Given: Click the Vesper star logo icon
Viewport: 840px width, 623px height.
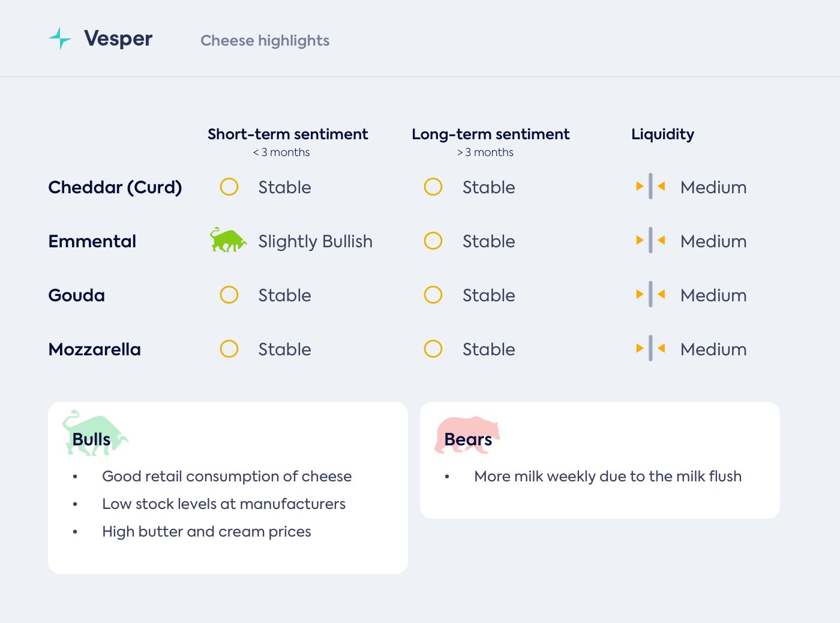Looking at the screenshot, I should (60, 38).
